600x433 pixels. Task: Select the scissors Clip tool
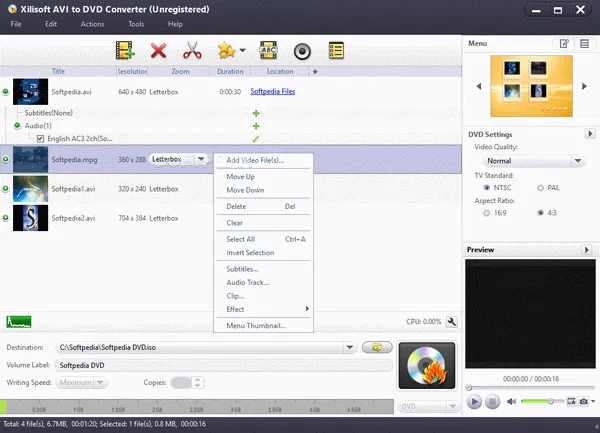coord(192,50)
